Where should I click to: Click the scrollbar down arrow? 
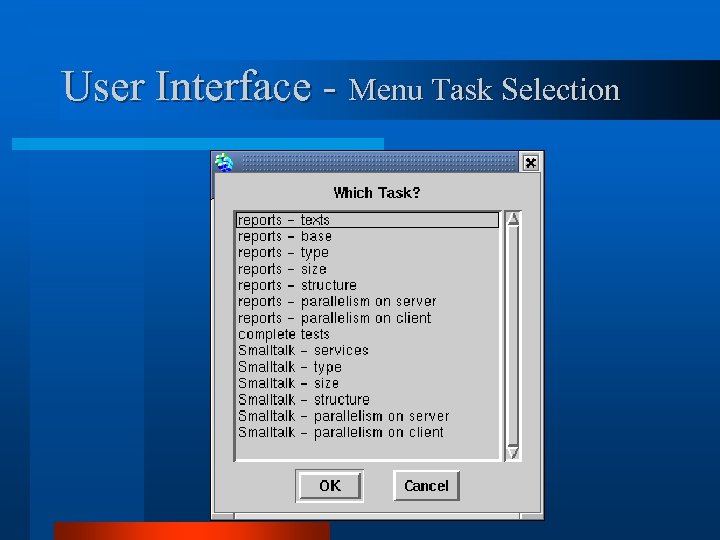click(x=513, y=452)
